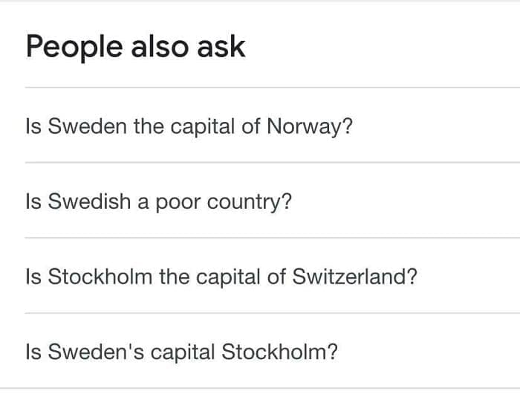Click divider between Swedish and Switzerland questions
Screen dimensions: 520x420
tap(272, 238)
